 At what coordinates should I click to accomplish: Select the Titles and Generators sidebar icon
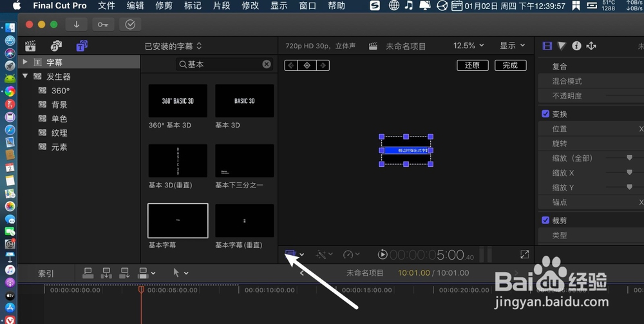coord(82,46)
